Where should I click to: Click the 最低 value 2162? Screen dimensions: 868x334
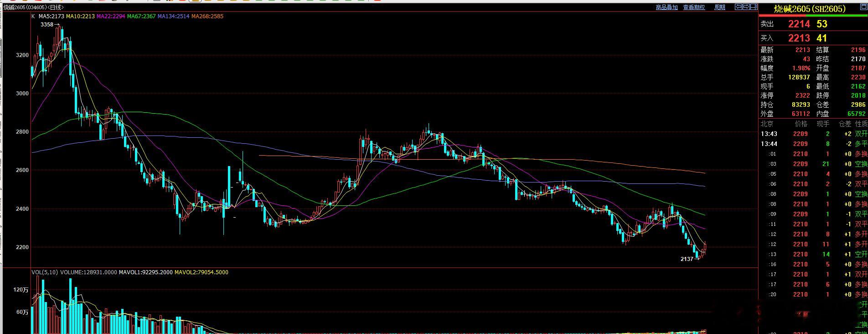(858, 86)
